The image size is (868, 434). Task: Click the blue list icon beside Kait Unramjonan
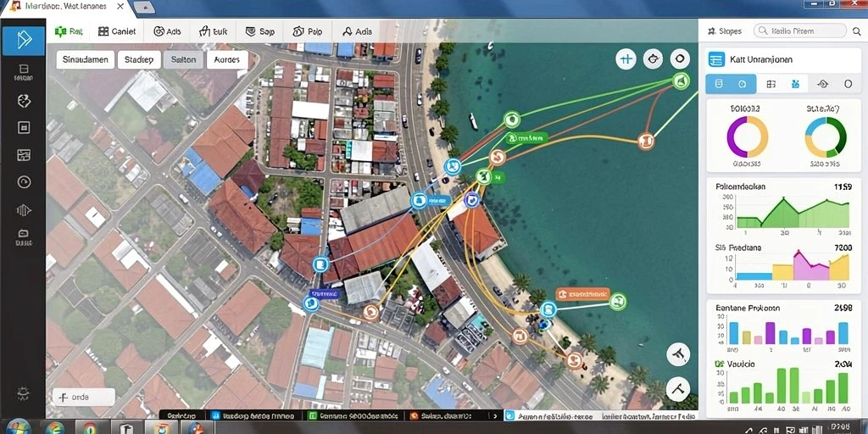[x=716, y=59]
